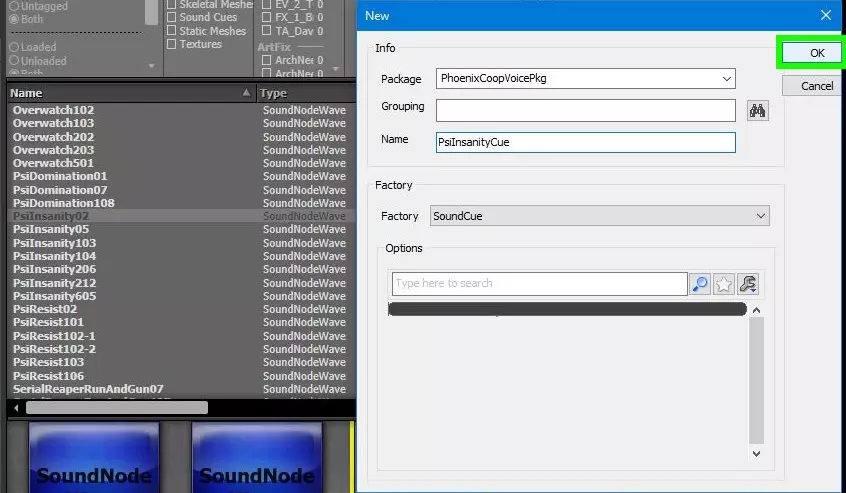The height and width of the screenshot is (493, 846).
Task: Click the horizontal scrollbar thumb under asset list
Action: pos(117,408)
